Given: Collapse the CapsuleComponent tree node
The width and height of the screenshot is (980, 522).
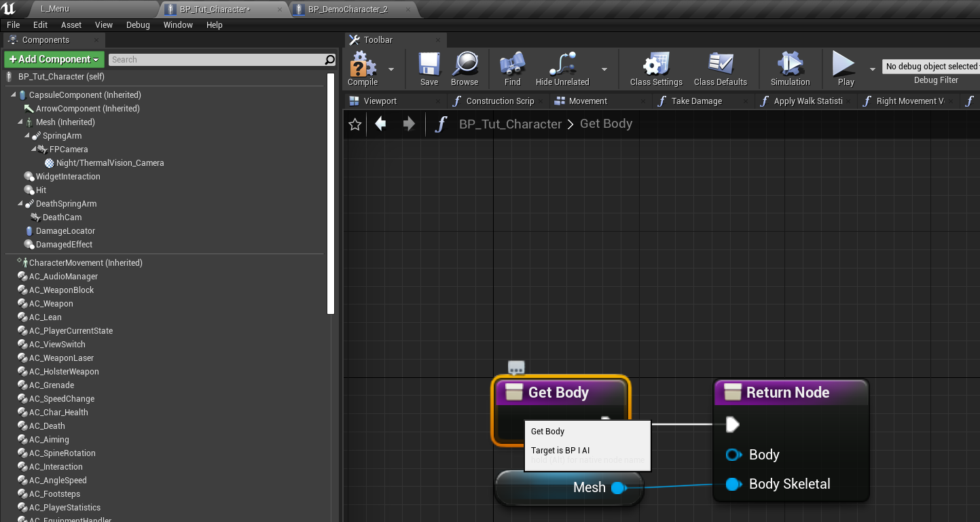Looking at the screenshot, I should [14, 95].
